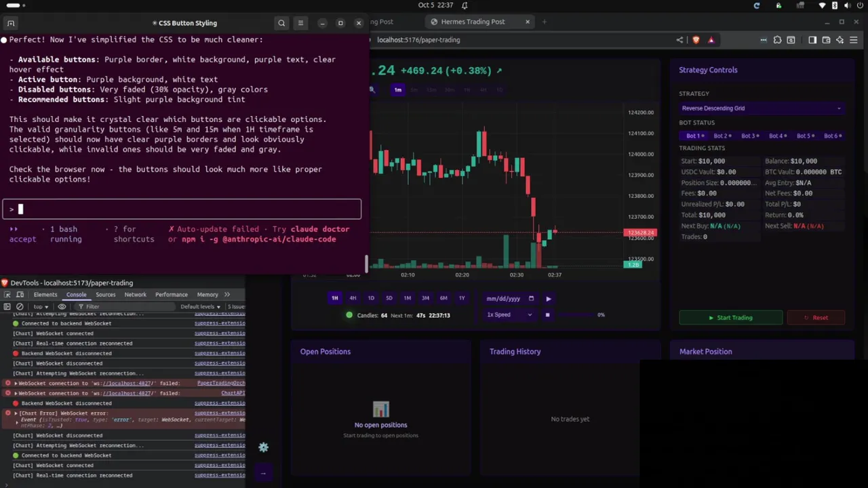The width and height of the screenshot is (868, 488).
Task: Click new tab icon in terminal window
Action: coord(11,23)
